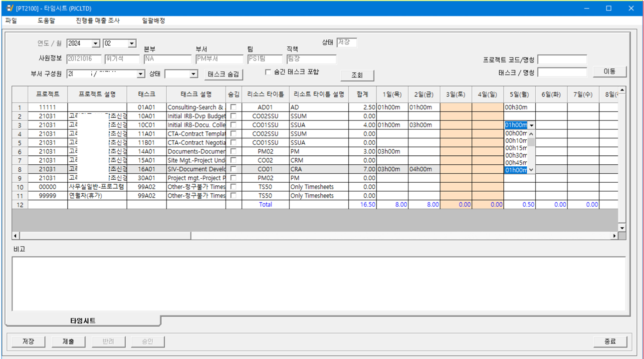Click the time list's scroll-up arrow
Viewport: 644px width, 359px height.
531,134
